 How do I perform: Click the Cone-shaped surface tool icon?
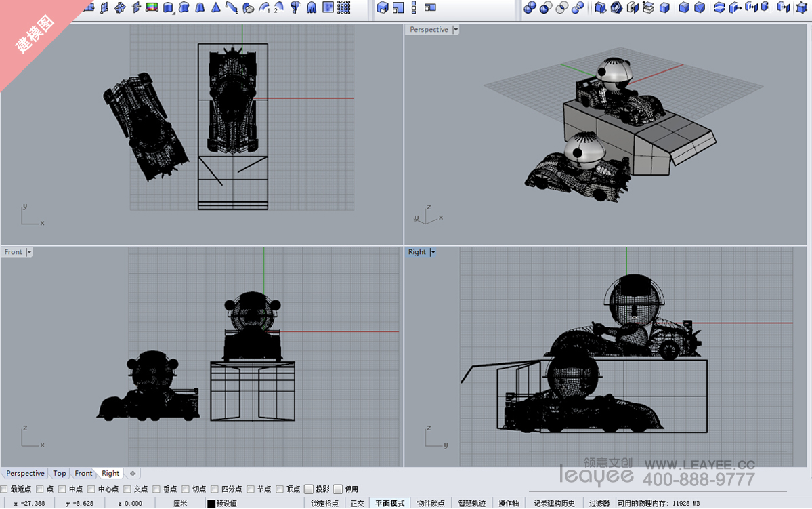(x=215, y=7)
